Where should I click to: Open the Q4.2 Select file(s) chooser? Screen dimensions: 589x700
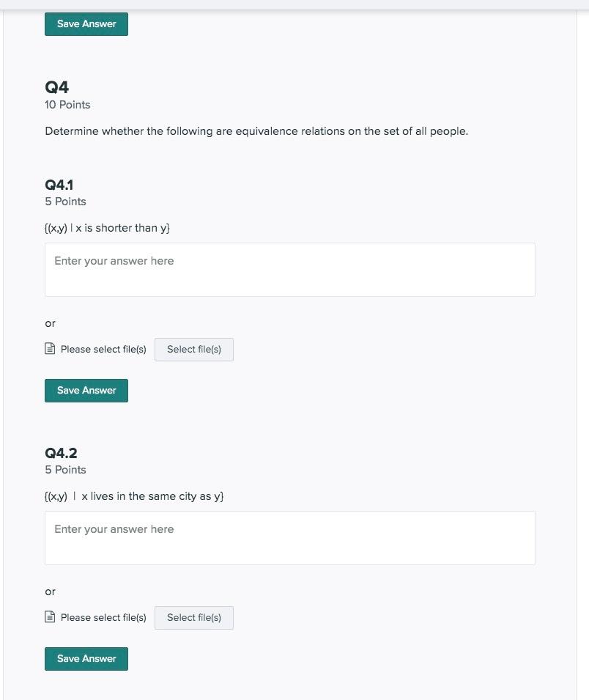point(193,618)
